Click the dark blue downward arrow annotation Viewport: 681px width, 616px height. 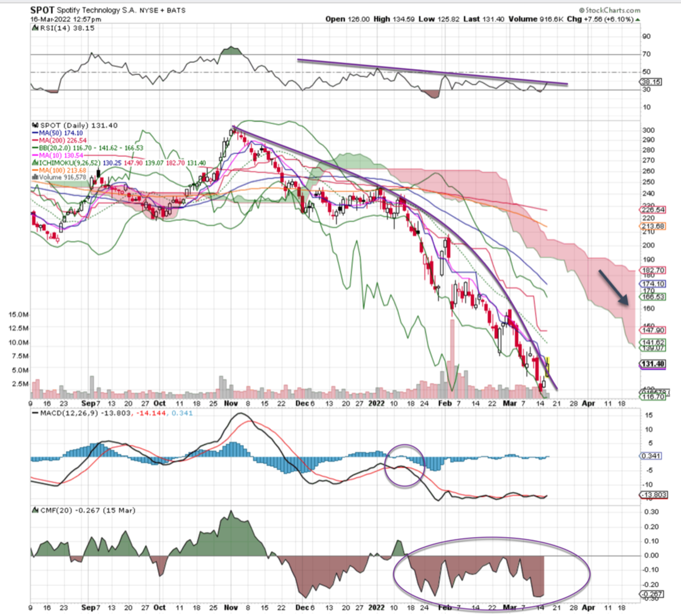(x=613, y=289)
